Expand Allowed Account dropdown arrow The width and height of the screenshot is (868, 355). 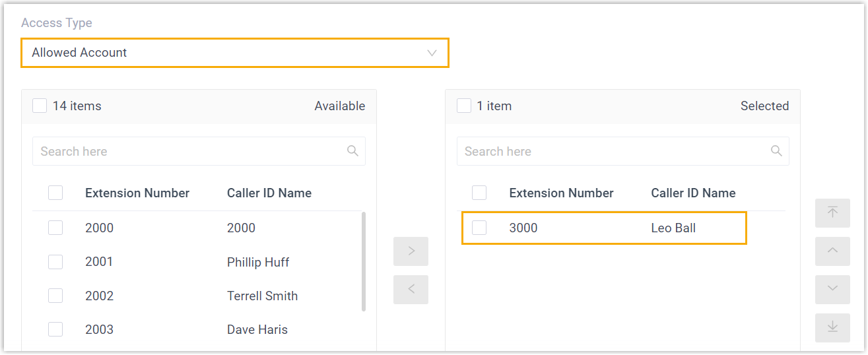(432, 53)
